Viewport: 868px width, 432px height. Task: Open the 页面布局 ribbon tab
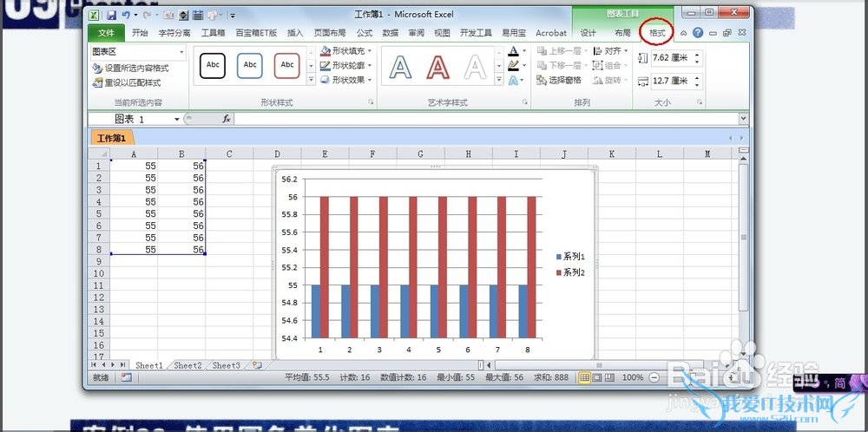[x=330, y=33]
